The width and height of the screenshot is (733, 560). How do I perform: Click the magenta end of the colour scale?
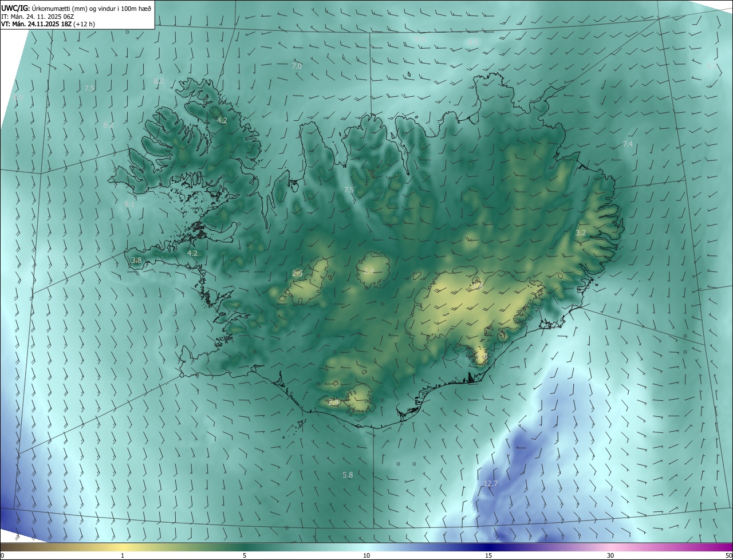pyautogui.click(x=722, y=547)
